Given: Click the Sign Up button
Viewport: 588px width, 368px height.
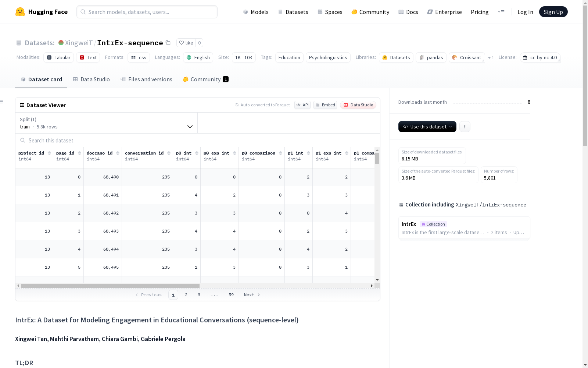Looking at the screenshot, I should (553, 12).
